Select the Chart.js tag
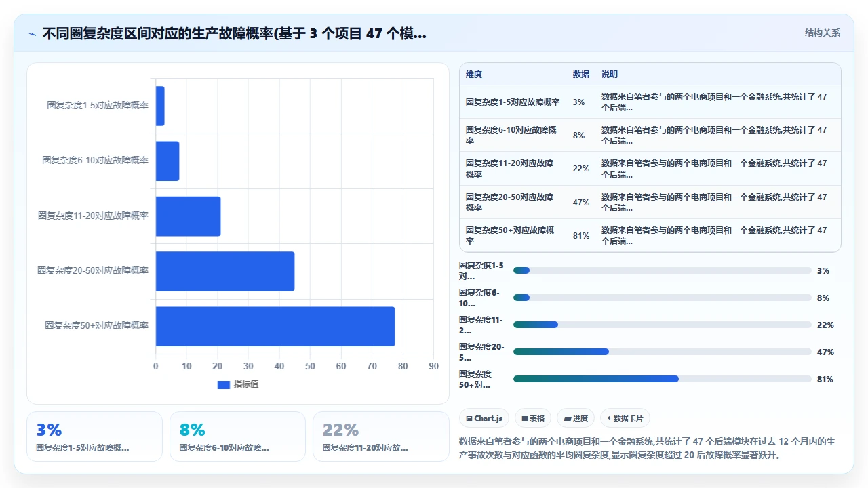 click(x=484, y=418)
